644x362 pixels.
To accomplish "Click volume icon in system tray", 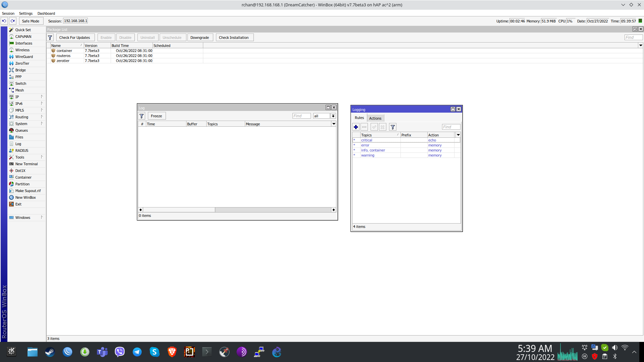I will [x=615, y=348].
